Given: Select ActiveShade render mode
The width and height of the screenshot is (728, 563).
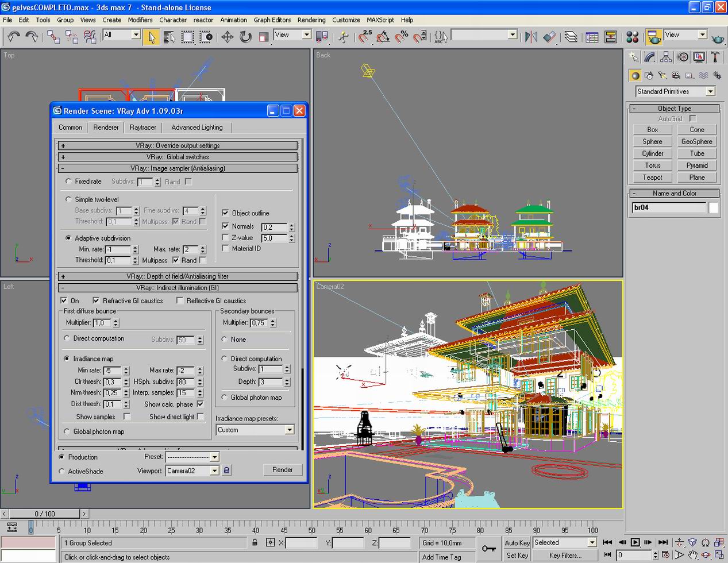Looking at the screenshot, I should pyautogui.click(x=61, y=471).
